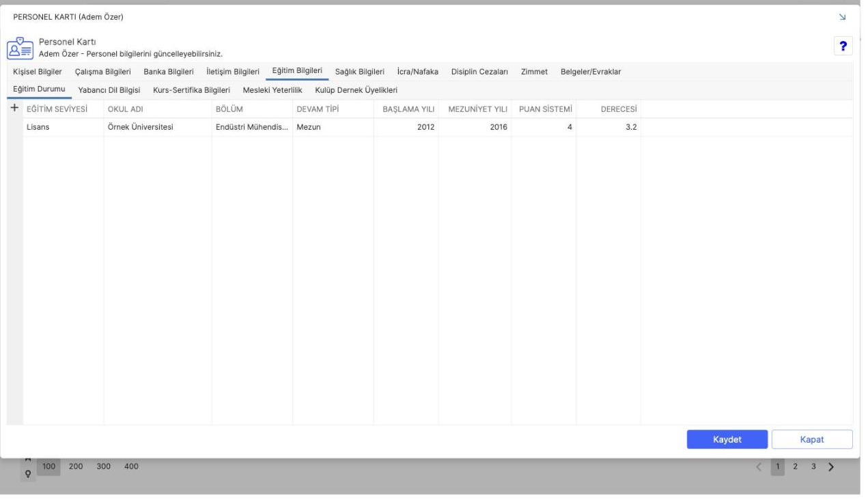
Task: Switch to Belgeler/Evraklar tab
Action: coord(590,72)
